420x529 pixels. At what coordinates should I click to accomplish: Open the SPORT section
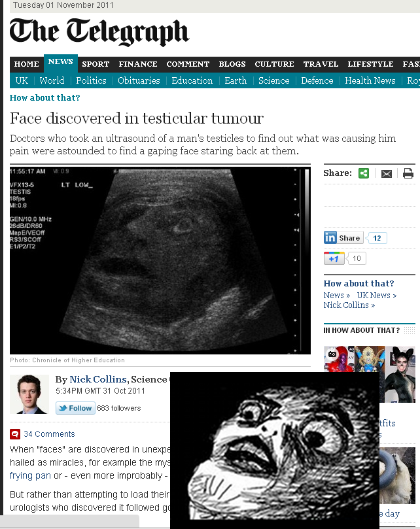[x=96, y=64]
